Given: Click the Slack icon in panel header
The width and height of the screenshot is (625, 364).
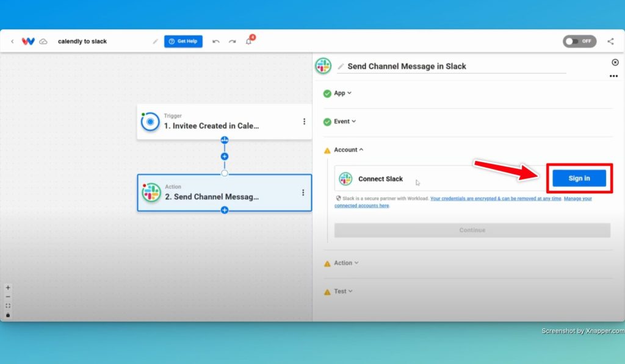Looking at the screenshot, I should tap(323, 66).
